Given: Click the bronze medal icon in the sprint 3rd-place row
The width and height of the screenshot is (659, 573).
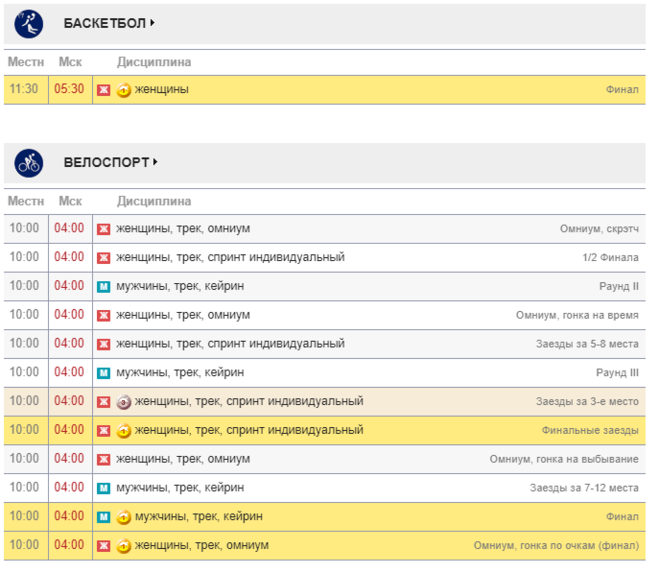Looking at the screenshot, I should point(124,402).
